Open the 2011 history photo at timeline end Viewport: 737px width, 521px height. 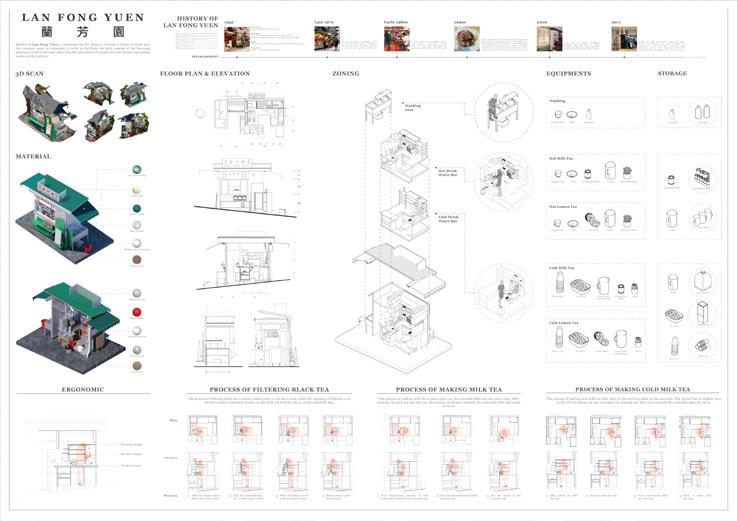(624, 39)
